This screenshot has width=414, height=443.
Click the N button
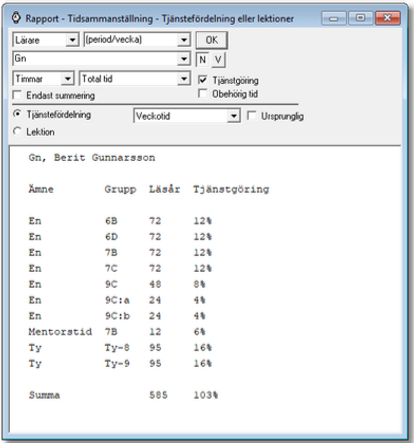202,60
